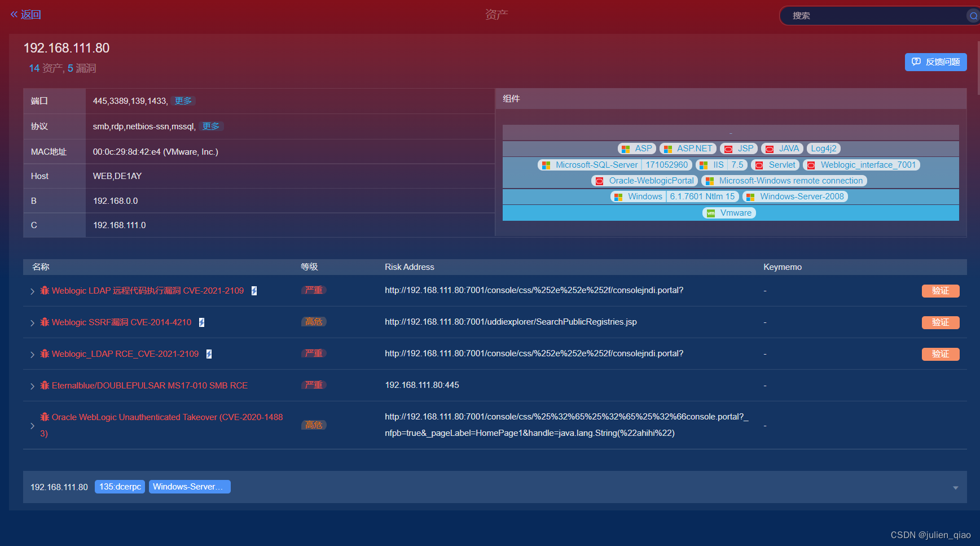Click the Oracle logo in JSP tag
980x546 pixels.
pyautogui.click(x=728, y=149)
